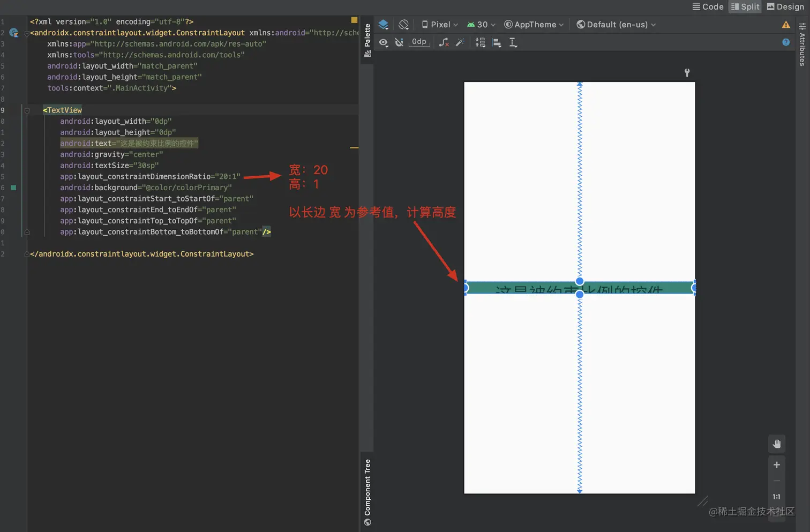This screenshot has width=810, height=532.
Task: Zoom out the design preview
Action: (777, 481)
